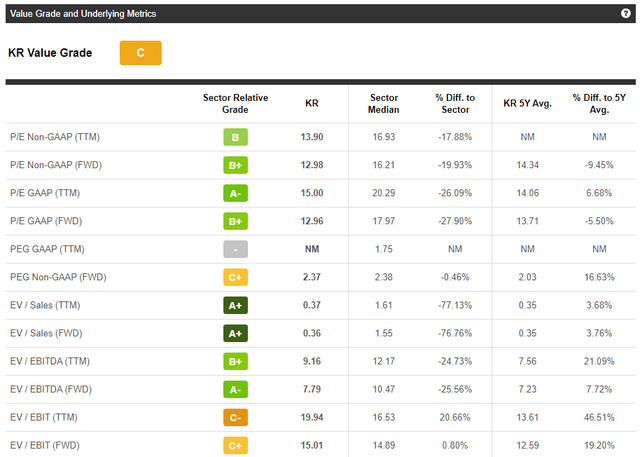Click the Sector Median column header
The width and height of the screenshot is (640, 457).
pyautogui.click(x=384, y=103)
